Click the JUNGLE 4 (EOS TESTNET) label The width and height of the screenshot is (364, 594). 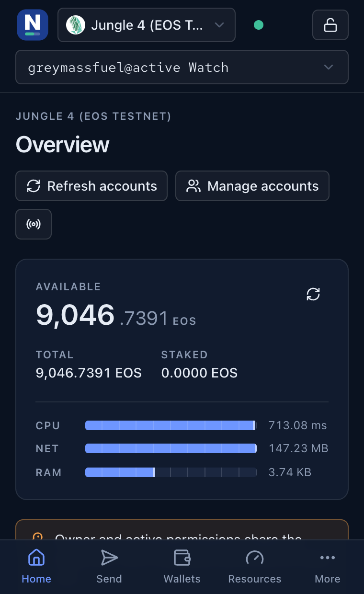click(x=93, y=116)
